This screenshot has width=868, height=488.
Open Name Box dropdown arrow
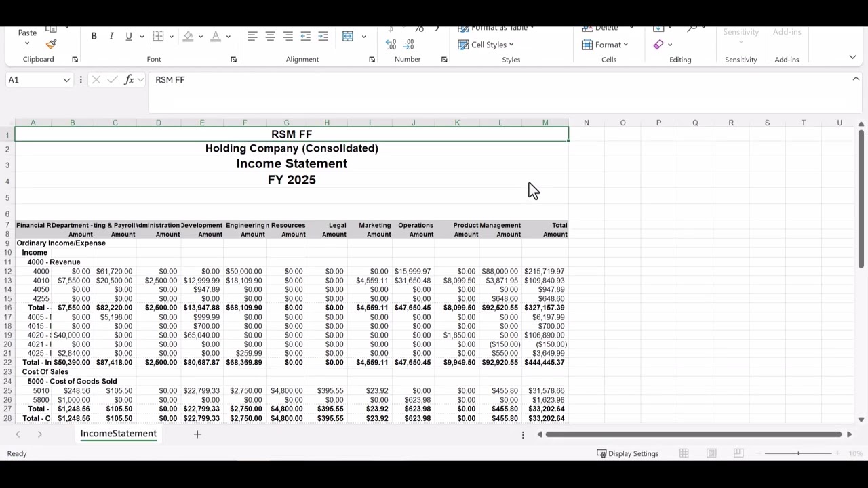pos(66,80)
